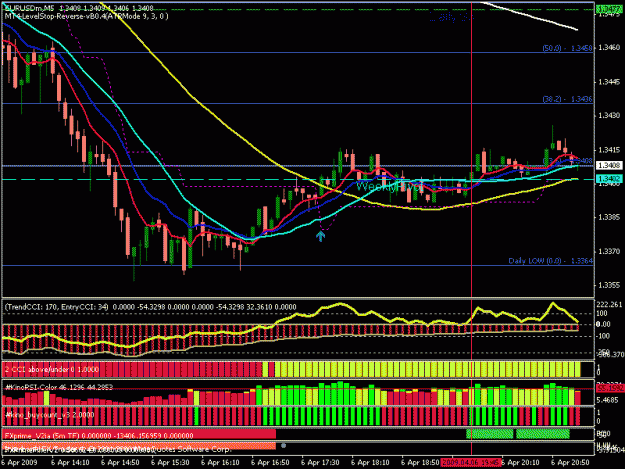Click the 2 CCI above/under 0 label
Image resolution: width=625 pixels, height=469 pixels.
pos(52,370)
